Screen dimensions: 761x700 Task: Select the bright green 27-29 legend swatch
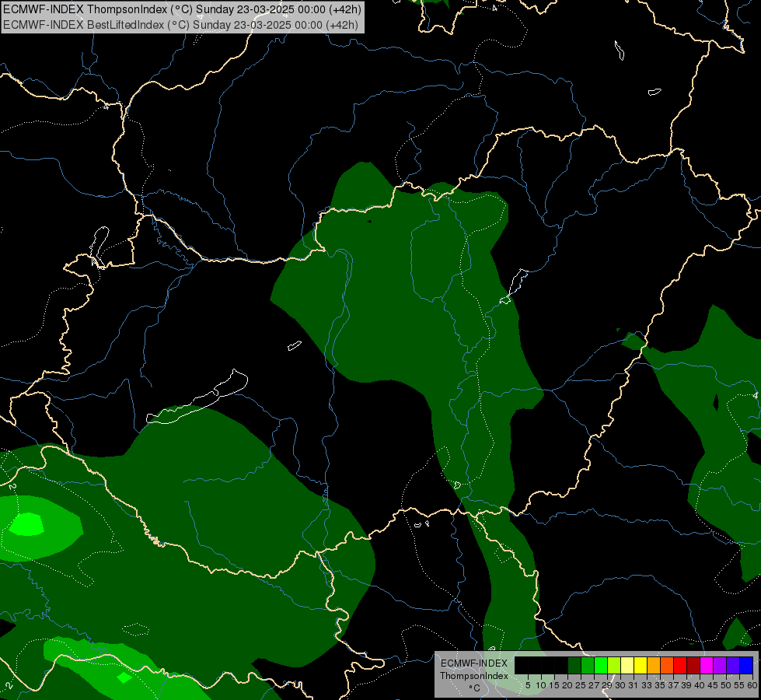click(x=601, y=665)
